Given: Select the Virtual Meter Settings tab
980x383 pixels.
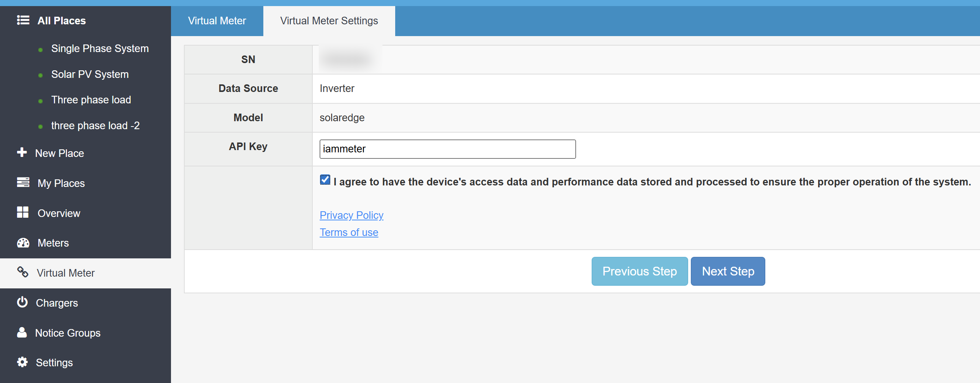Looking at the screenshot, I should pyautogui.click(x=329, y=21).
